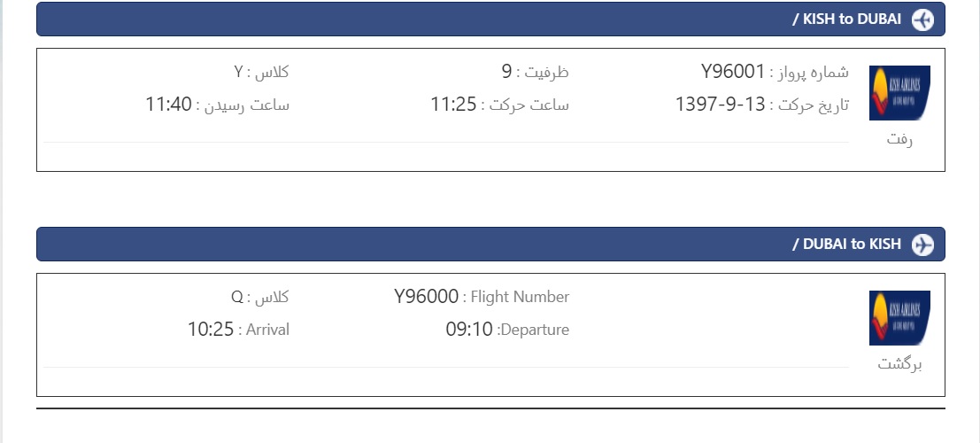Viewport: 980px width, 443px height.
Task: Click the برگشت label under the logo
Action: click(900, 363)
